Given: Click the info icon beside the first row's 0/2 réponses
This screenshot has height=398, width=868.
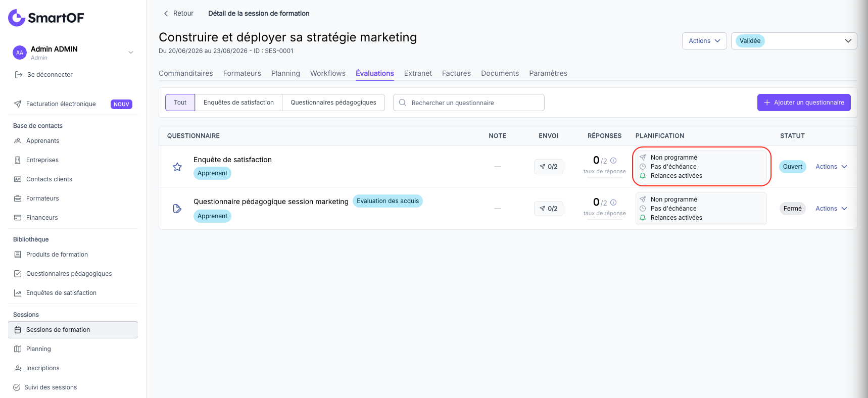Looking at the screenshot, I should click(613, 161).
